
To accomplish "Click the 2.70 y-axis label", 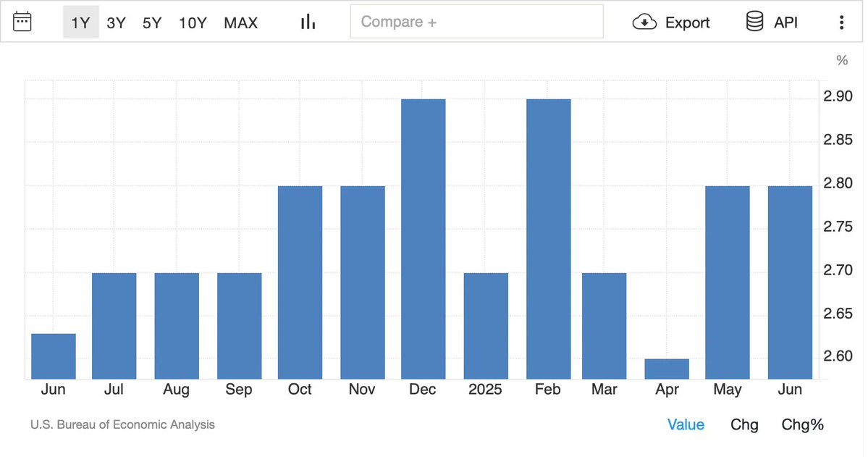I will (838, 269).
